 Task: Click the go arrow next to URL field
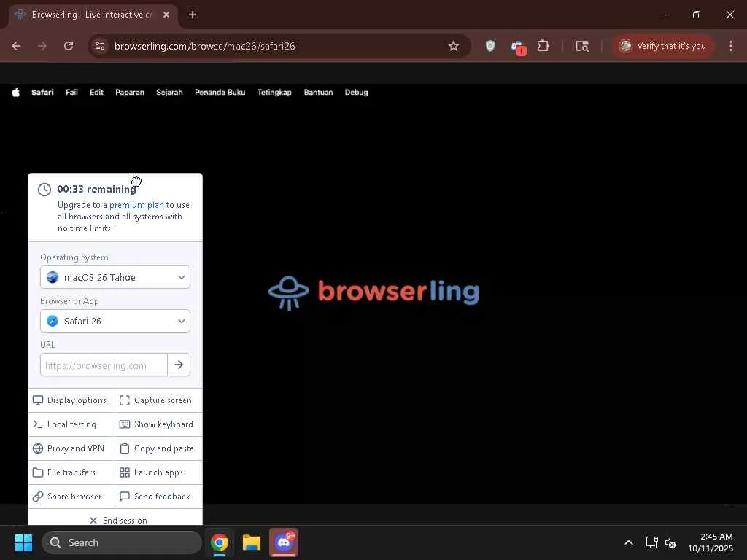click(x=179, y=365)
